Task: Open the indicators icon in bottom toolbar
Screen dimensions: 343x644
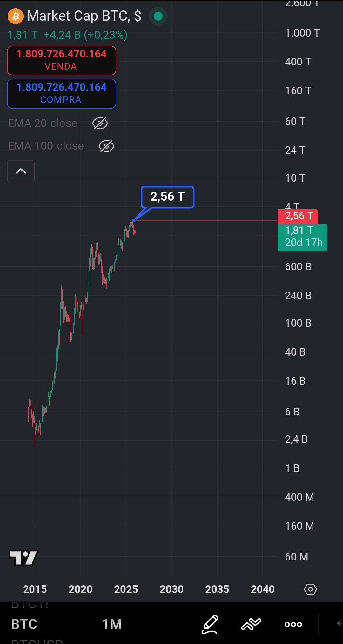Action: (251, 624)
